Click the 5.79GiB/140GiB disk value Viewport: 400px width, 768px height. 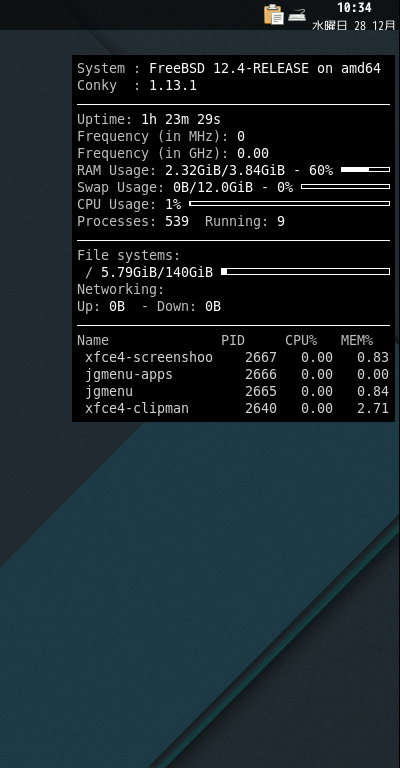[x=157, y=272]
